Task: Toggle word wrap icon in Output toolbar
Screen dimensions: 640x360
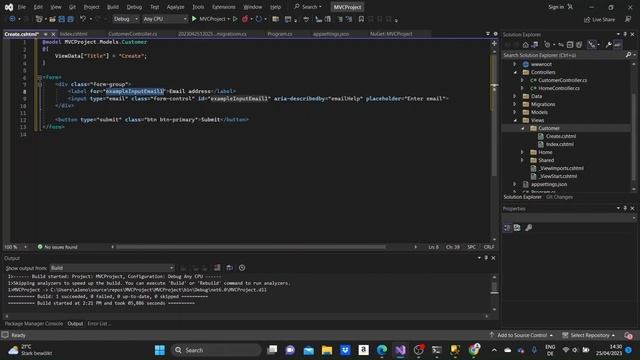Action: point(230,268)
